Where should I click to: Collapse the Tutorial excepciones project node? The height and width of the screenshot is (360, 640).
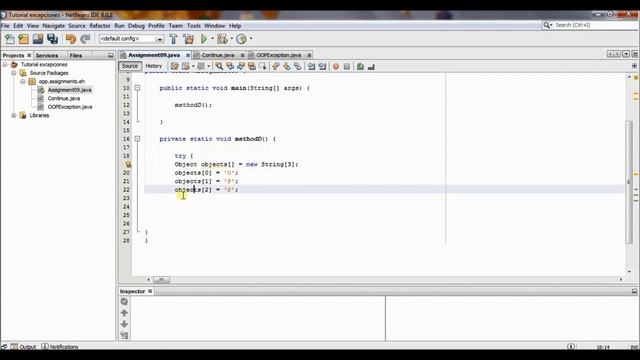pyautogui.click(x=5, y=64)
